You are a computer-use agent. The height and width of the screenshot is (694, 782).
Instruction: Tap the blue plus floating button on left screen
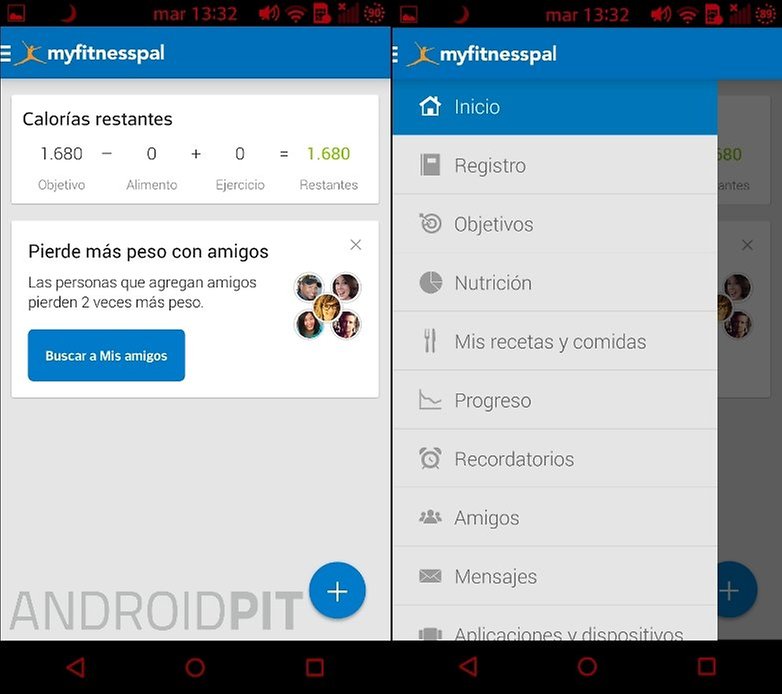(x=337, y=591)
